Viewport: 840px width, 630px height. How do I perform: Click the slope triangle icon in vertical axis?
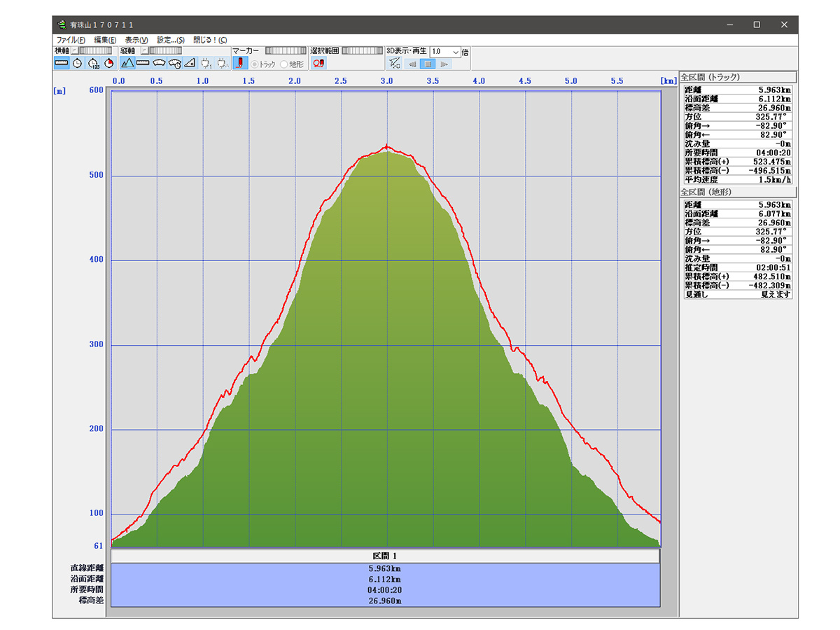click(x=190, y=64)
